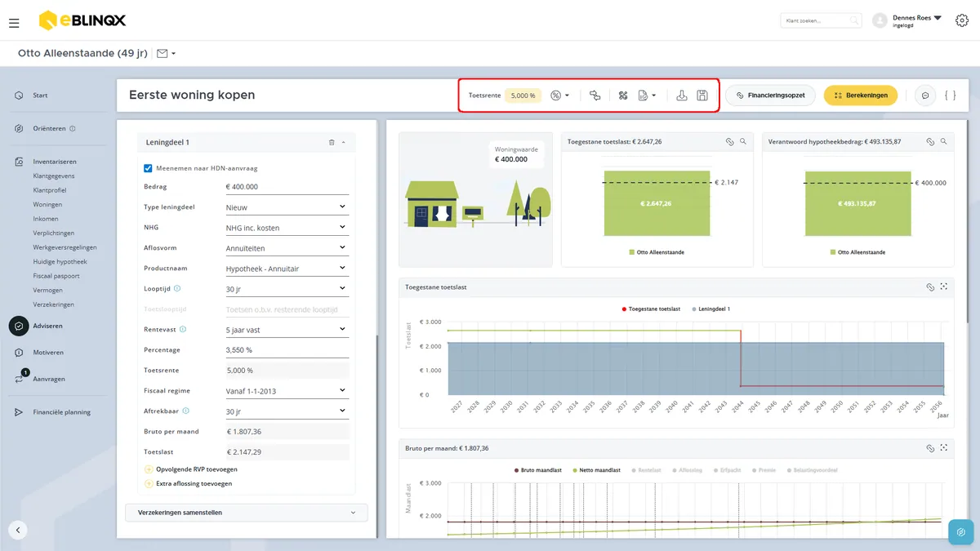Toggle the Leningdeel 1 legend series
This screenshot has width=980, height=551.
710,309
